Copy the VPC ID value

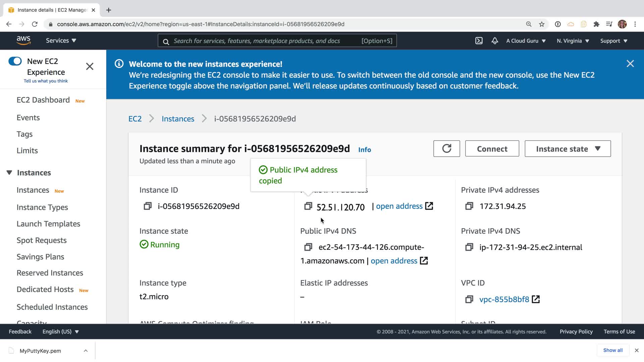[469, 299]
